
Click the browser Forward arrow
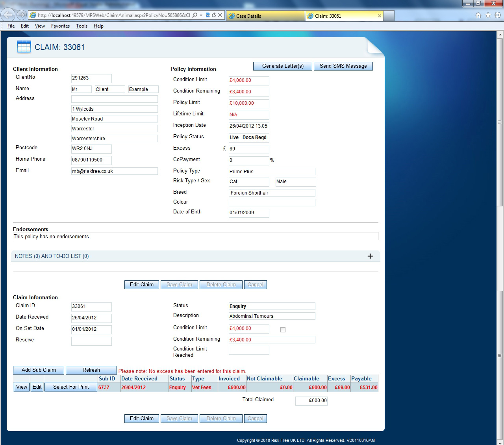point(22,15)
